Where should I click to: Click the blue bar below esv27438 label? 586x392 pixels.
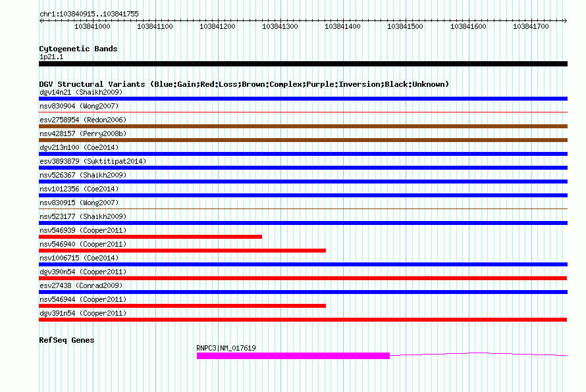(x=303, y=292)
